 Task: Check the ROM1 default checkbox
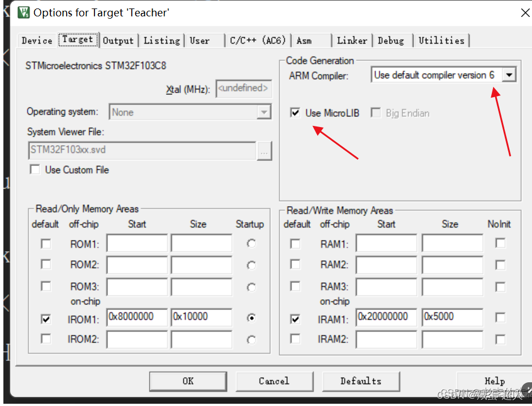(x=46, y=244)
